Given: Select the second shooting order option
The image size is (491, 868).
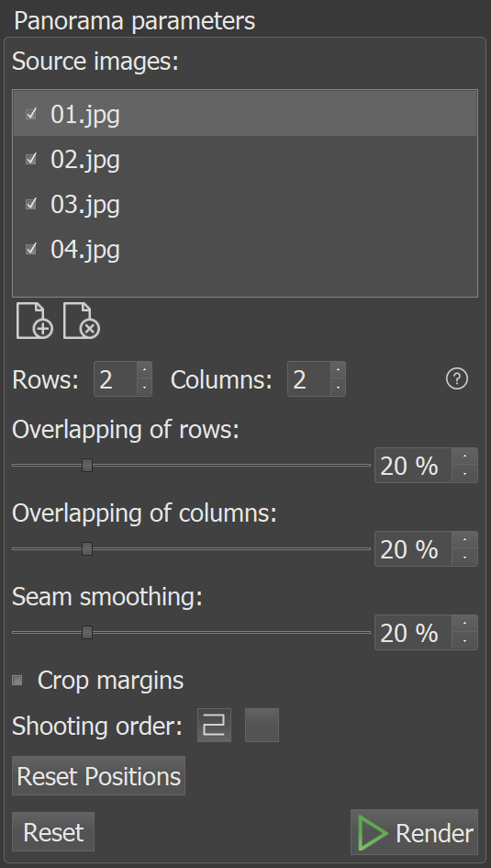Looking at the screenshot, I should click(262, 726).
